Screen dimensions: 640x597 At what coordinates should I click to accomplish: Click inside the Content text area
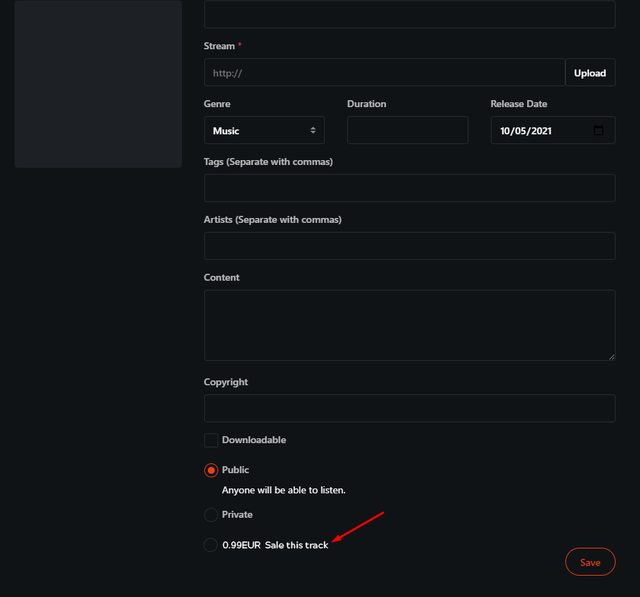(x=409, y=325)
